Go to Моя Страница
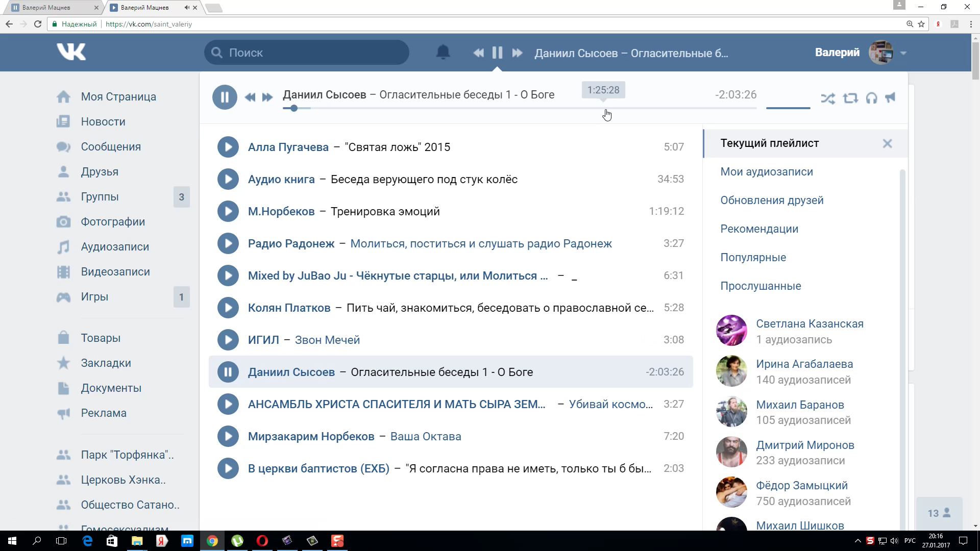 [118, 97]
